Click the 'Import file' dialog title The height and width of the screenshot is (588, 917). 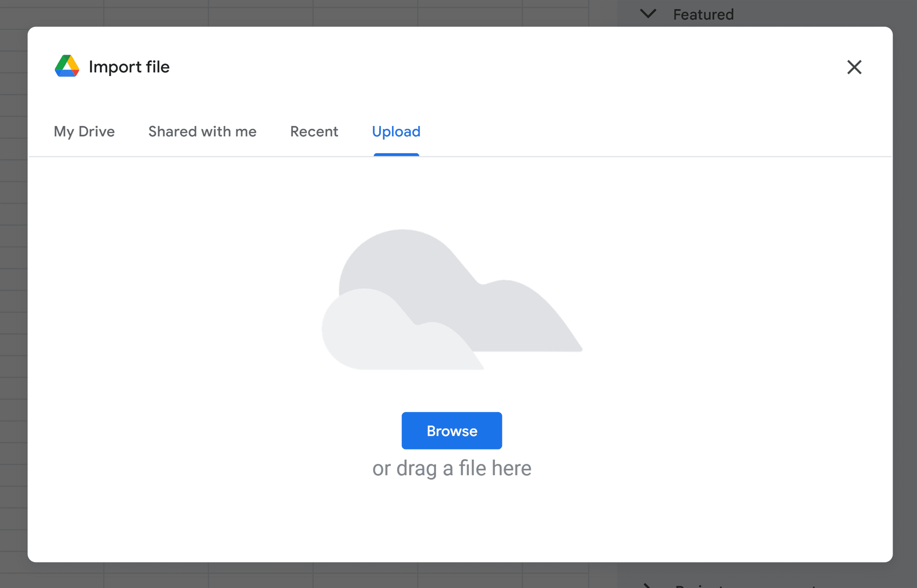point(129,67)
